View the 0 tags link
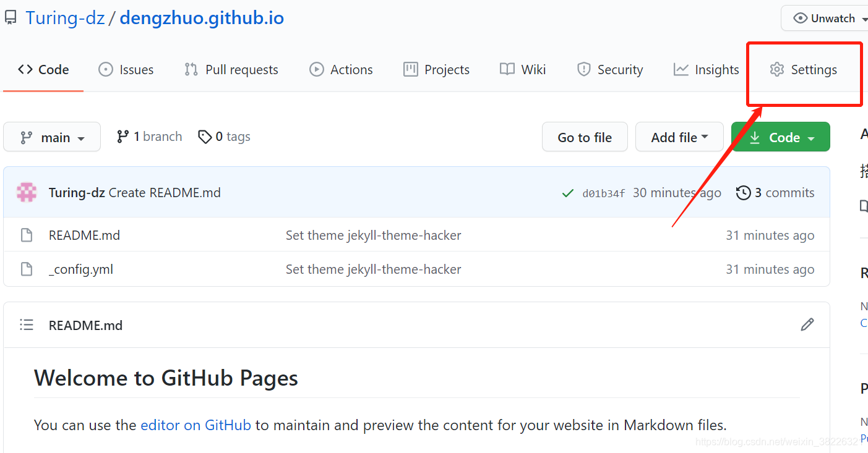868x453 pixels. click(224, 137)
